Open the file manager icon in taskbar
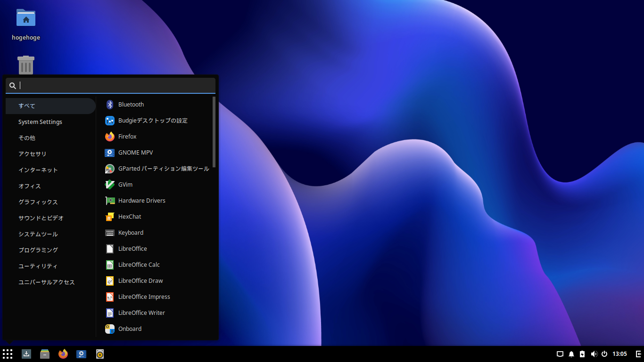The image size is (644, 362). click(45, 354)
